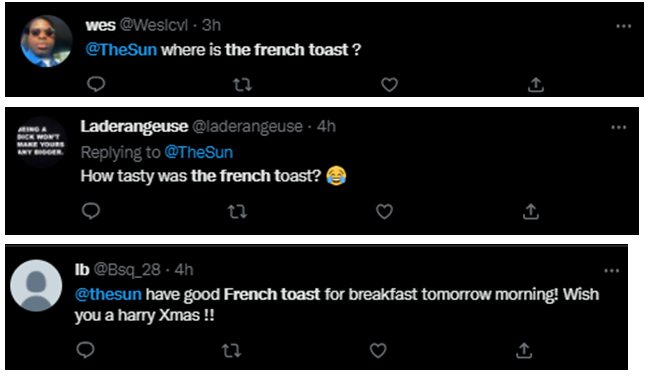654x379 pixels.
Task: Open Laderangeuse's profile via display name
Action: pyautogui.click(x=134, y=126)
